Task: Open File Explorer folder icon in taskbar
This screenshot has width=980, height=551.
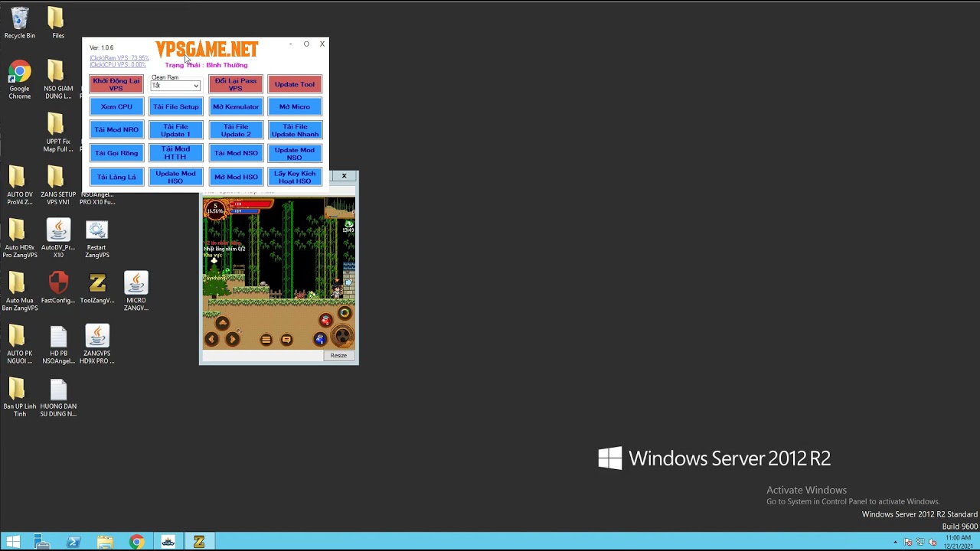Action: click(105, 542)
